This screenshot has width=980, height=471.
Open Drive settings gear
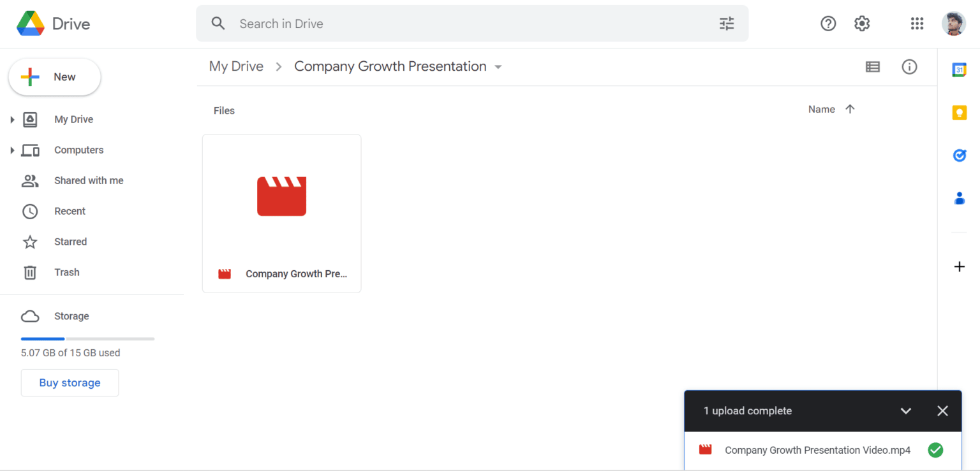pyautogui.click(x=861, y=23)
